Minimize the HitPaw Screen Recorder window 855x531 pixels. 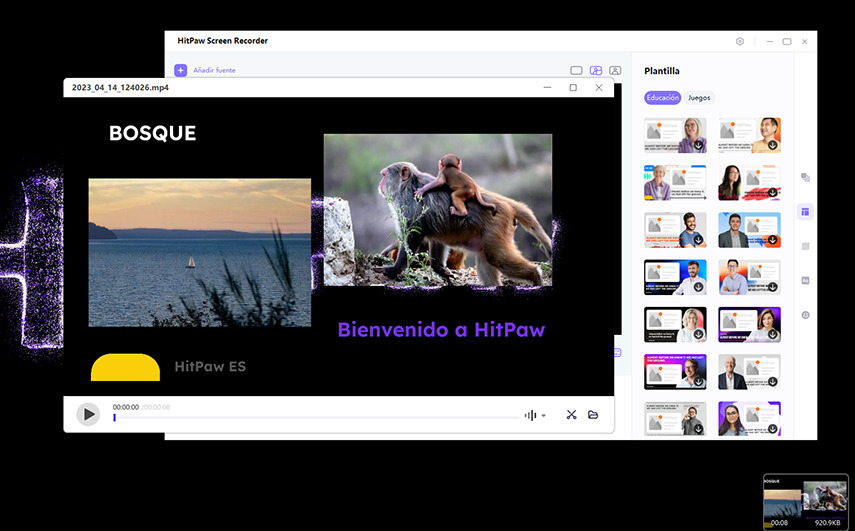(x=769, y=41)
